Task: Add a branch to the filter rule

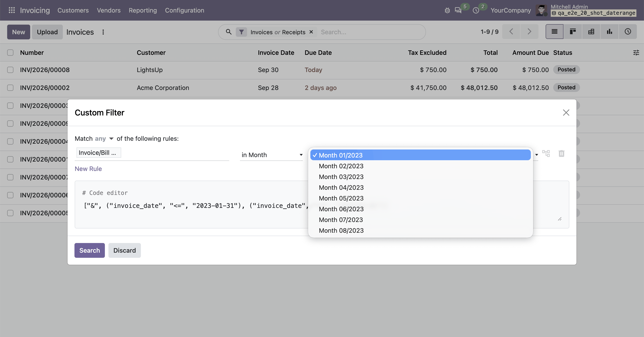Action: point(546,153)
